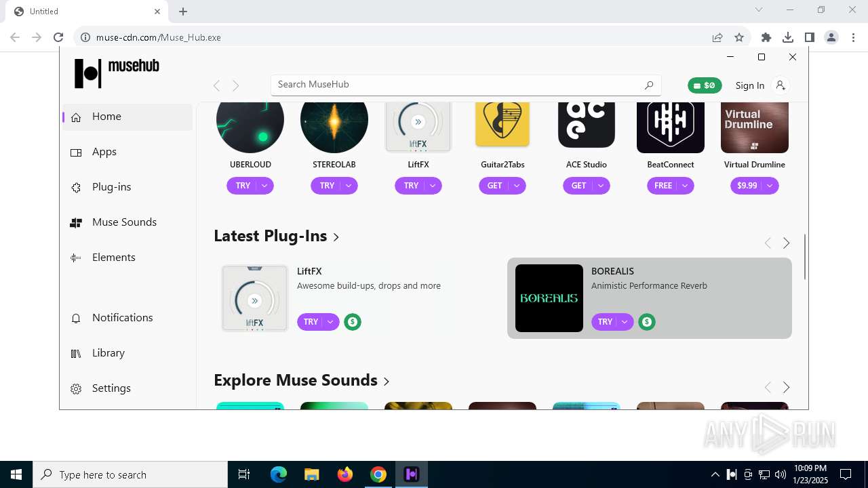
Task: Open Elements section
Action: coord(128,258)
